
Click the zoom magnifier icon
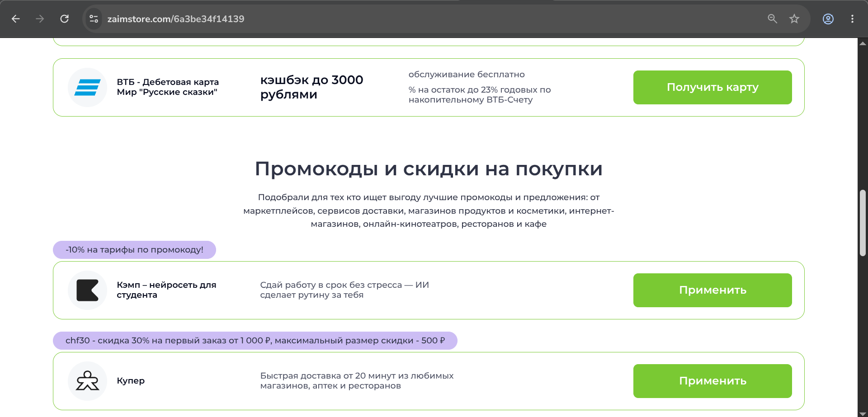pos(772,19)
